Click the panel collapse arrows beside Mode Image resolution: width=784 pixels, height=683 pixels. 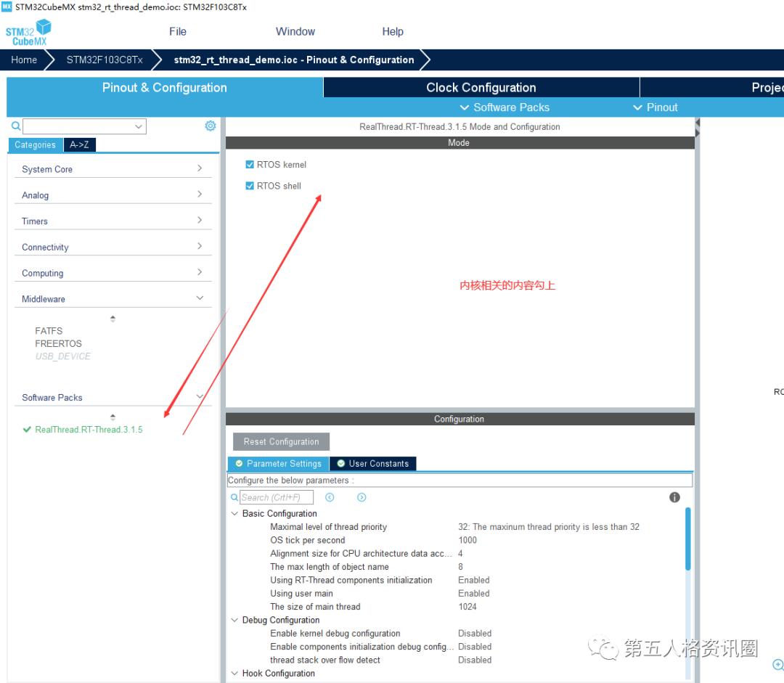pos(698,128)
